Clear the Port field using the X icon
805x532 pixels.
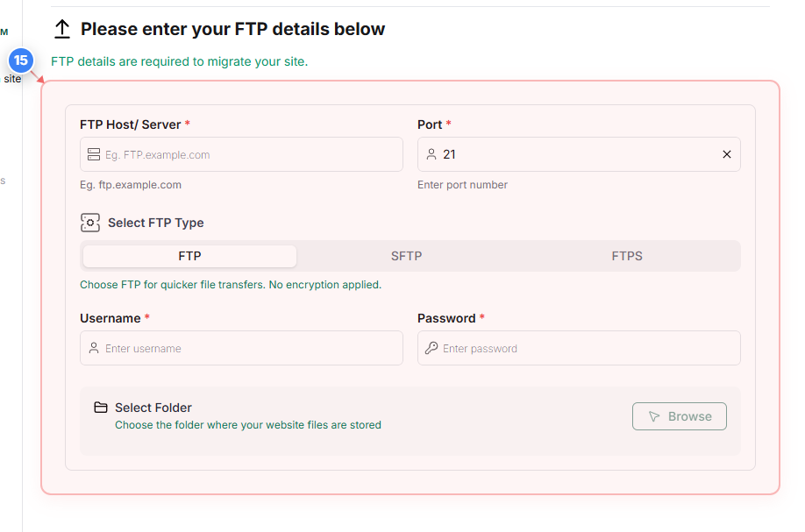pyautogui.click(x=727, y=154)
